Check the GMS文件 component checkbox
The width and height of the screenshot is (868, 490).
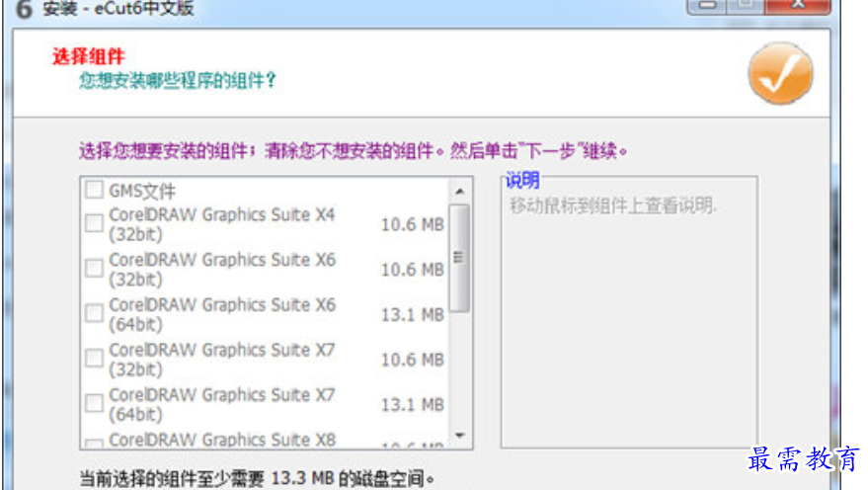point(94,190)
